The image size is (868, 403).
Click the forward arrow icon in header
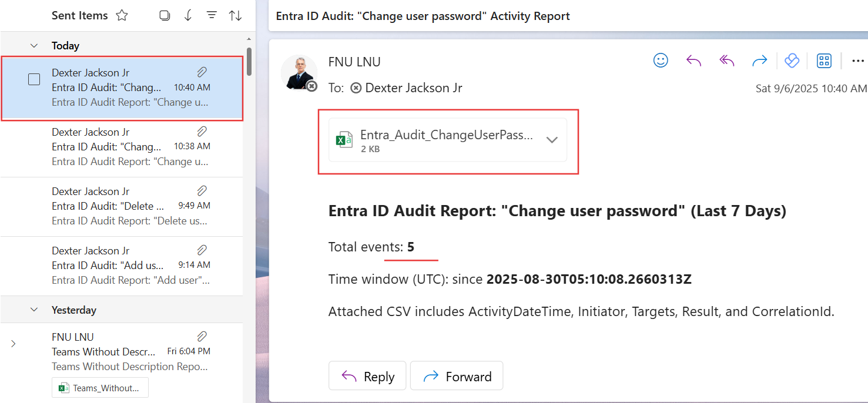[x=760, y=61]
